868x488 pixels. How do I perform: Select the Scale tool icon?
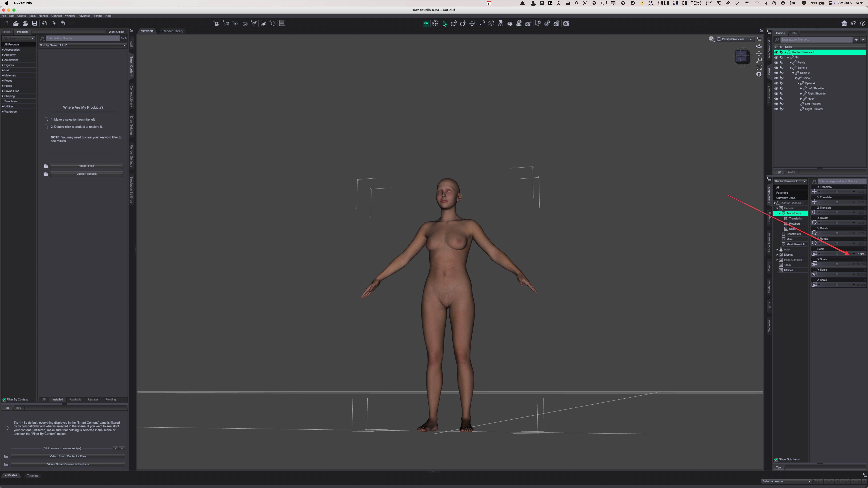point(482,23)
